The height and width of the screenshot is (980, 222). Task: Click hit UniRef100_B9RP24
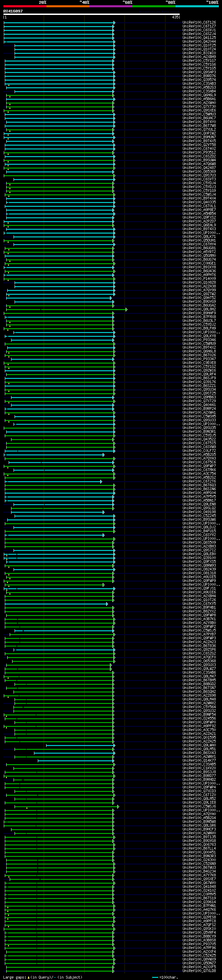199,408
